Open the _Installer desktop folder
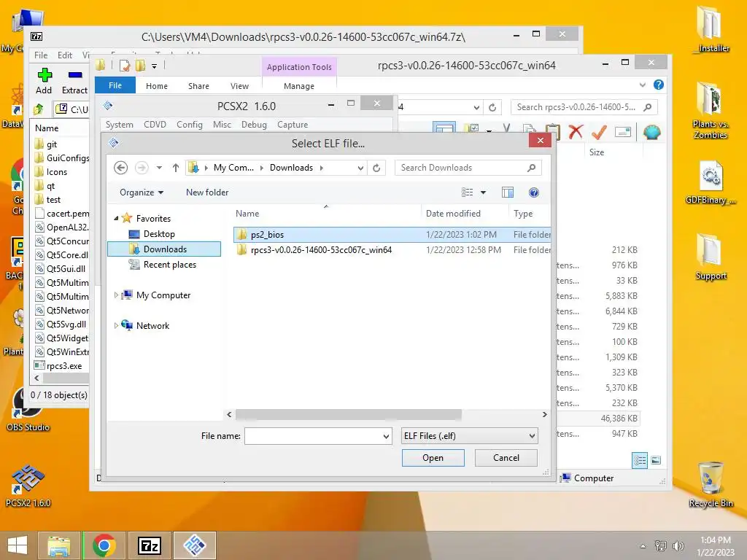747x560 pixels. click(711, 28)
